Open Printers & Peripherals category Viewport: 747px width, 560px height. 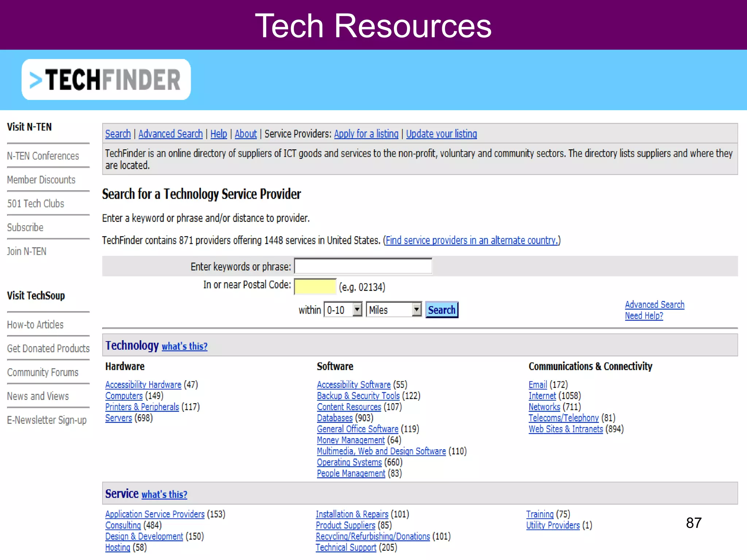pyautogui.click(x=142, y=407)
